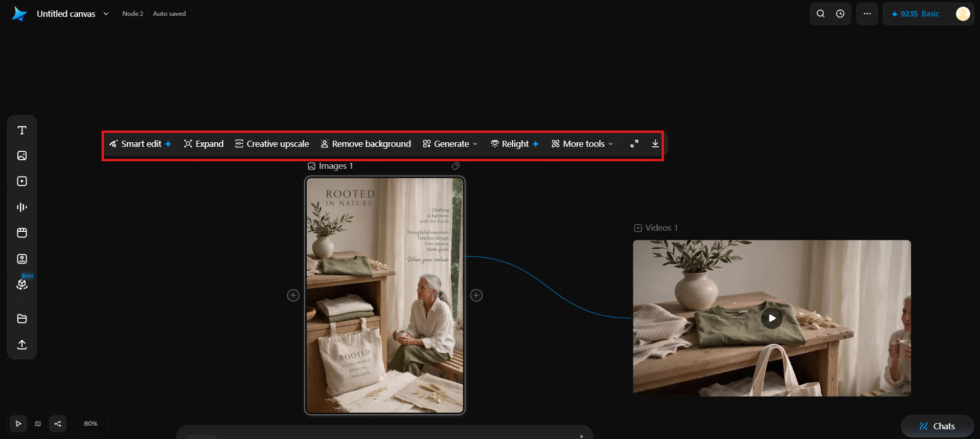Choose Expand in image toolbar
The height and width of the screenshot is (439, 980).
tap(203, 144)
